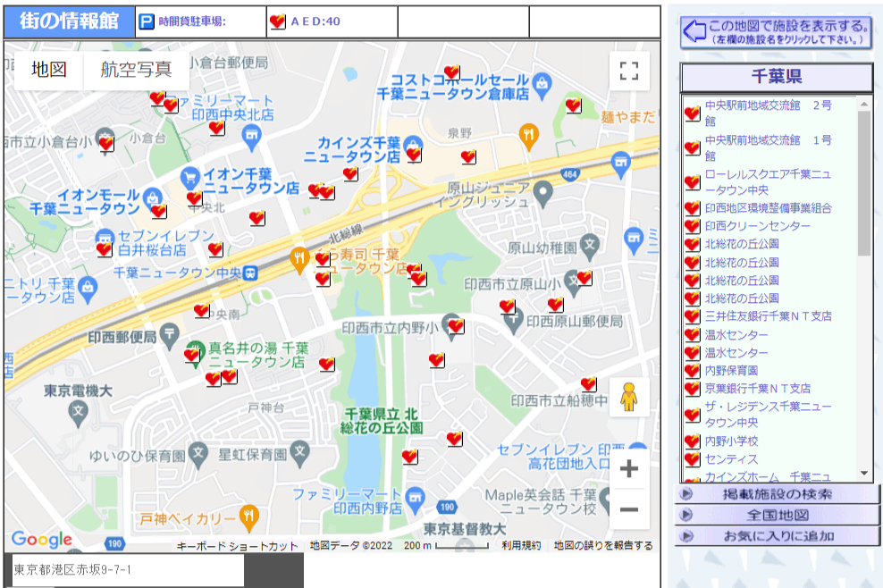Open 全国地図 button
This screenshot has height=588, width=883.
(x=778, y=515)
